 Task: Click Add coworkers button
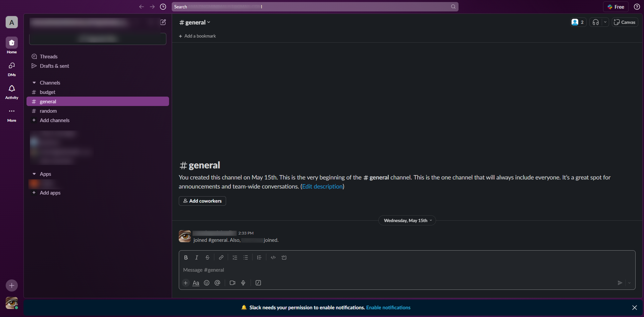point(202,201)
